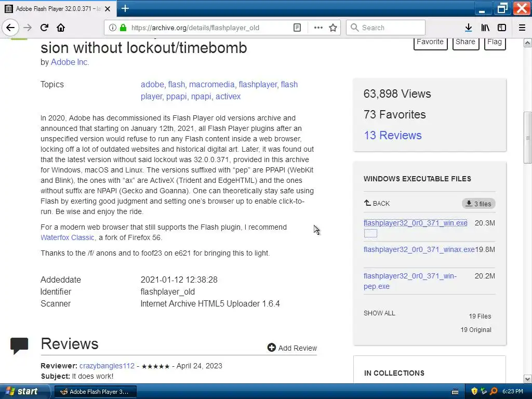Screen dimensions: 532x399
Task: Open reviewer crazybangles112 profile
Action: (x=107, y=366)
